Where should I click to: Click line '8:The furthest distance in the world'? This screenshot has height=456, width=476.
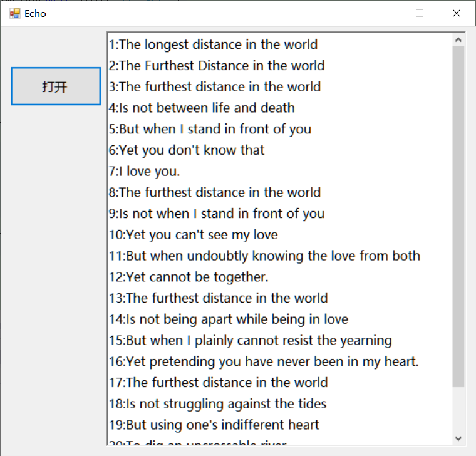click(215, 192)
